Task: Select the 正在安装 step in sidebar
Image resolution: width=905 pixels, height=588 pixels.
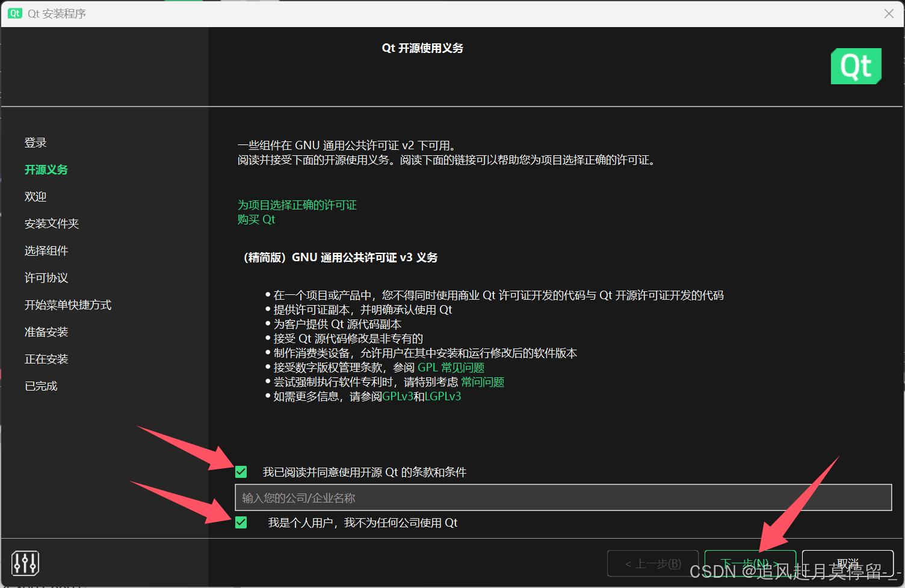Action: coord(46,359)
